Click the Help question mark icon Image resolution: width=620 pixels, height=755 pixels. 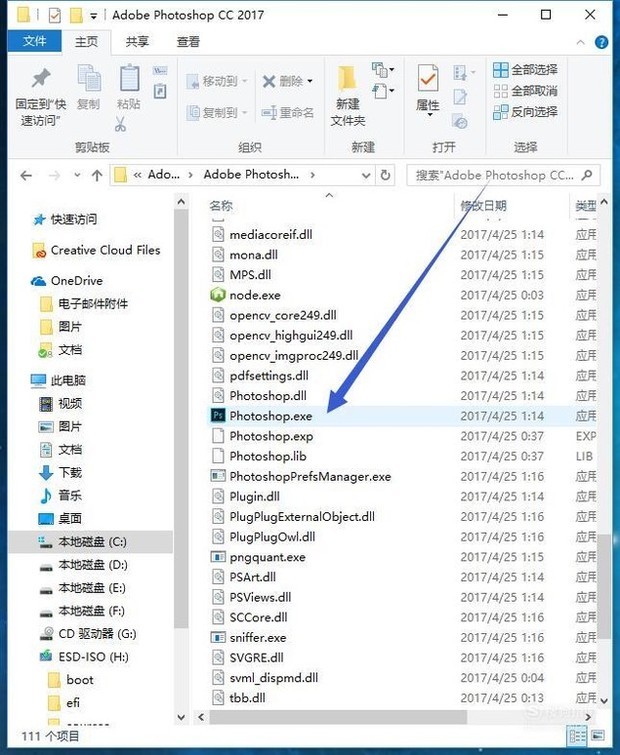[x=601, y=42]
